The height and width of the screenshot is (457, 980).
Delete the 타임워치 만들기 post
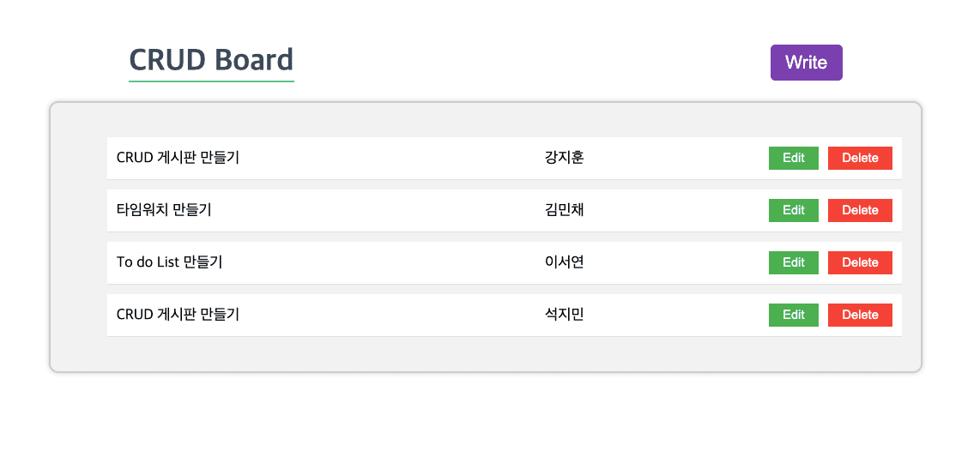(860, 210)
